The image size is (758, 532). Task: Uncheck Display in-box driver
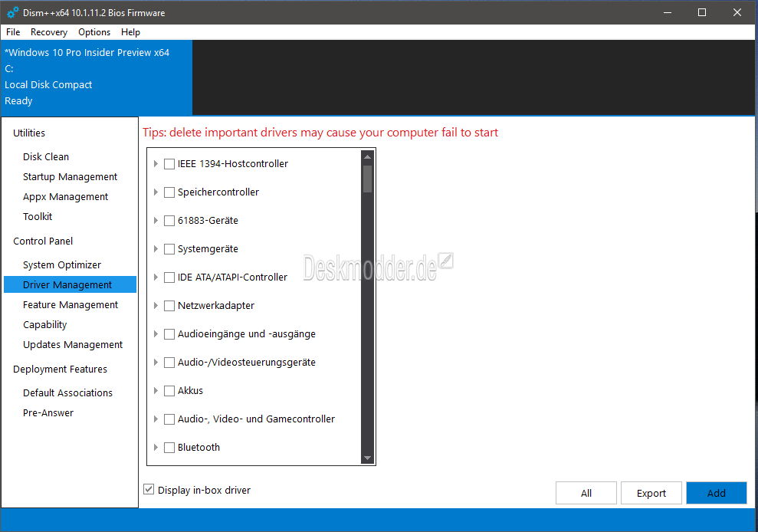click(x=149, y=489)
